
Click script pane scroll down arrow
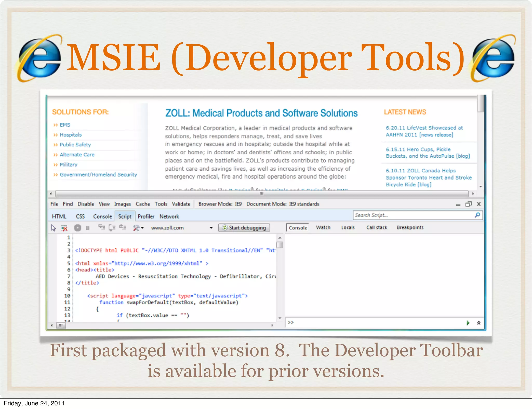[280, 318]
